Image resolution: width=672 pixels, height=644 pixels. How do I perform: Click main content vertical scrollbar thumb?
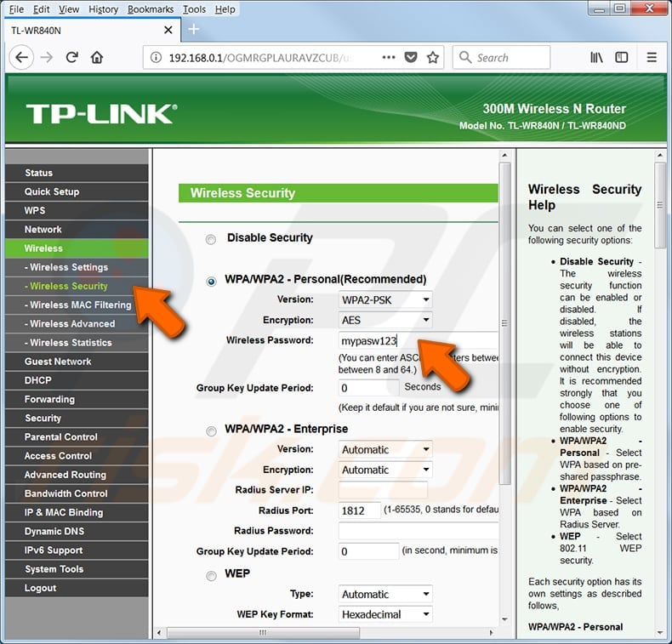pos(505,323)
